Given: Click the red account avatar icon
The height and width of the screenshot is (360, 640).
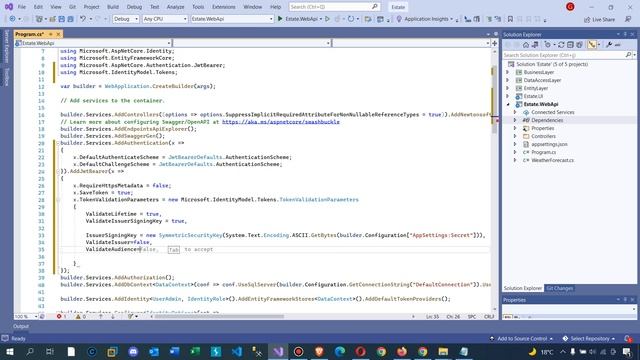Looking at the screenshot, I should 570,7.
